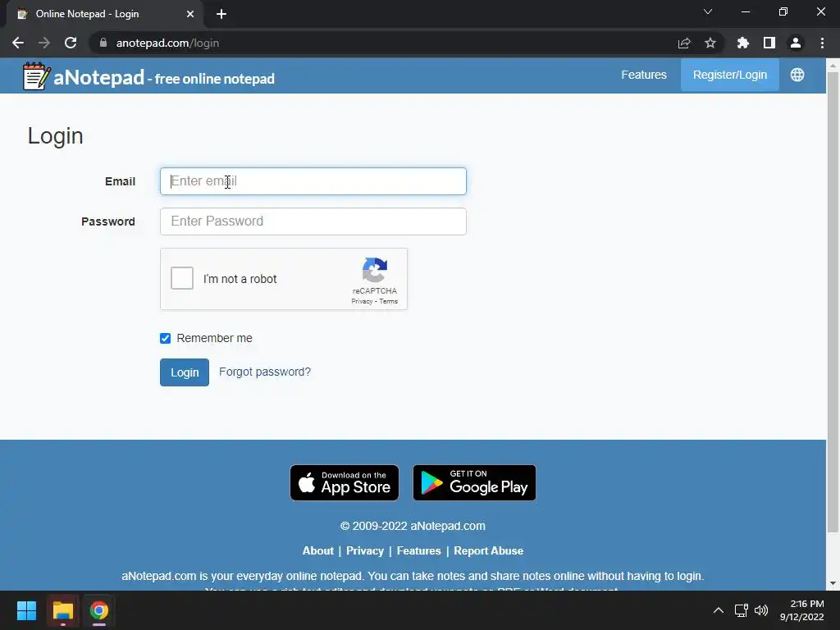Focus the Enter Password field
The width and height of the screenshot is (840, 630).
coord(313,221)
